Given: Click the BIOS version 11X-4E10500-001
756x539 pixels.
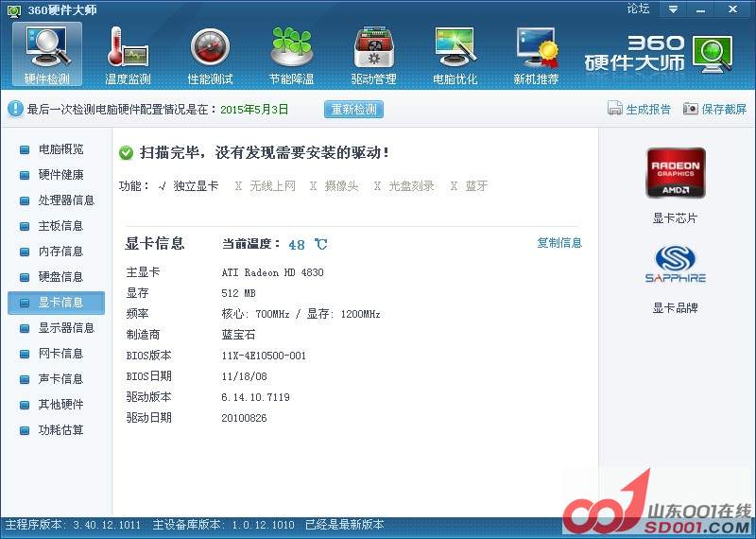Looking at the screenshot, I should tap(264, 356).
